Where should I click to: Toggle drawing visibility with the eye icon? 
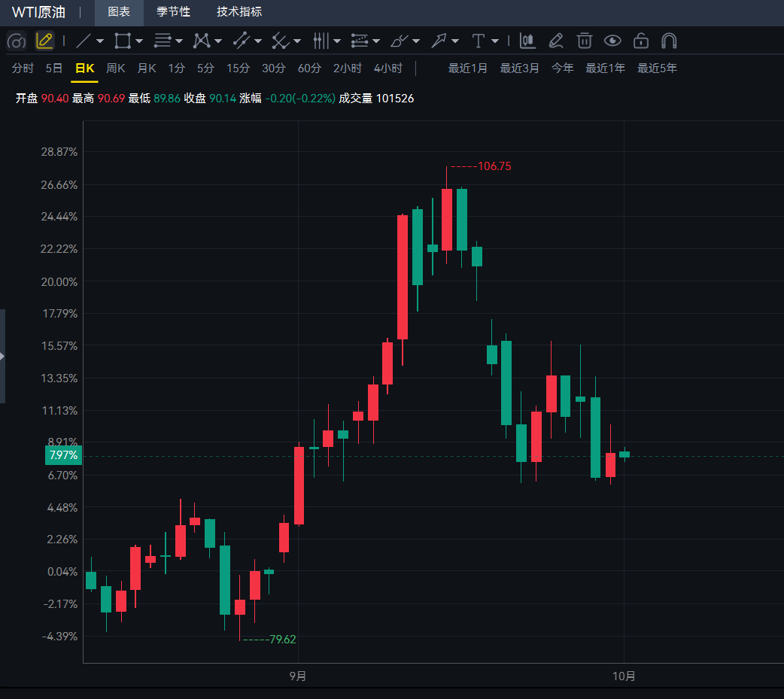coord(612,41)
